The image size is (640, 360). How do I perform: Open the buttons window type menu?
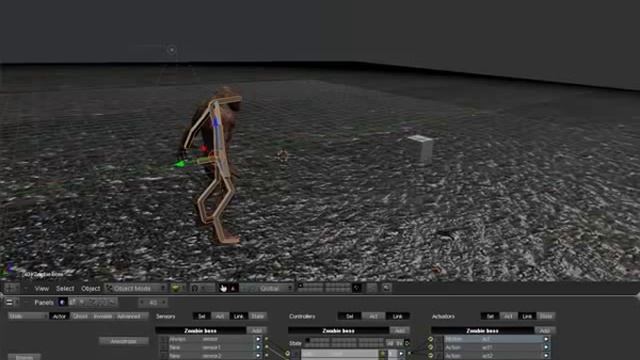(11, 302)
